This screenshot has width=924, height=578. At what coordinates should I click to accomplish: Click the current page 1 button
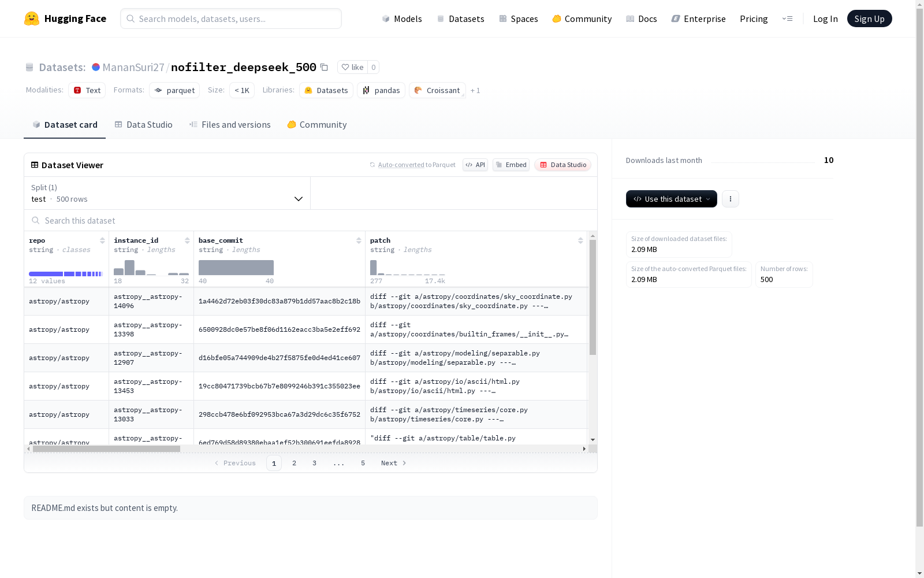[x=274, y=463]
